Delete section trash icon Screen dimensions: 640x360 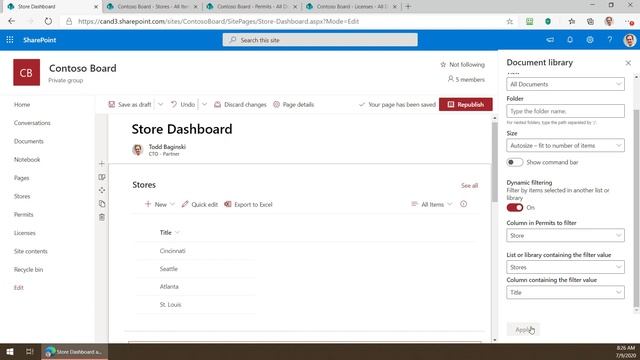tap(102, 217)
